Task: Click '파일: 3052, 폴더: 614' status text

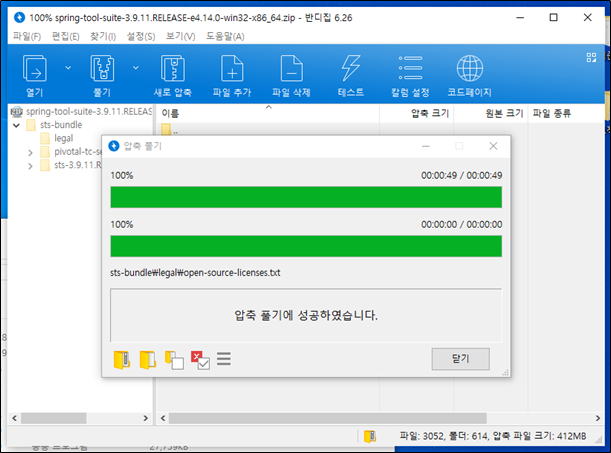Action: [x=443, y=436]
